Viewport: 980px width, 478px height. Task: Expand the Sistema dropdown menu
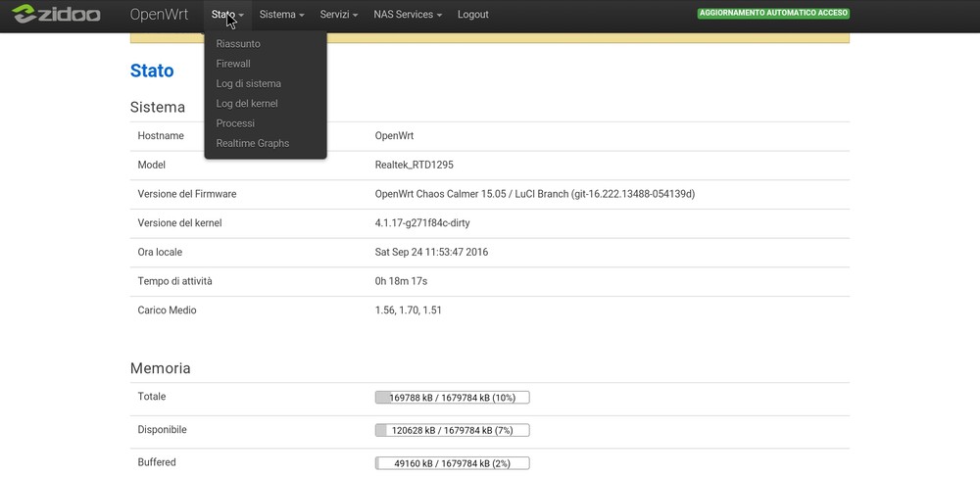[x=281, y=15]
